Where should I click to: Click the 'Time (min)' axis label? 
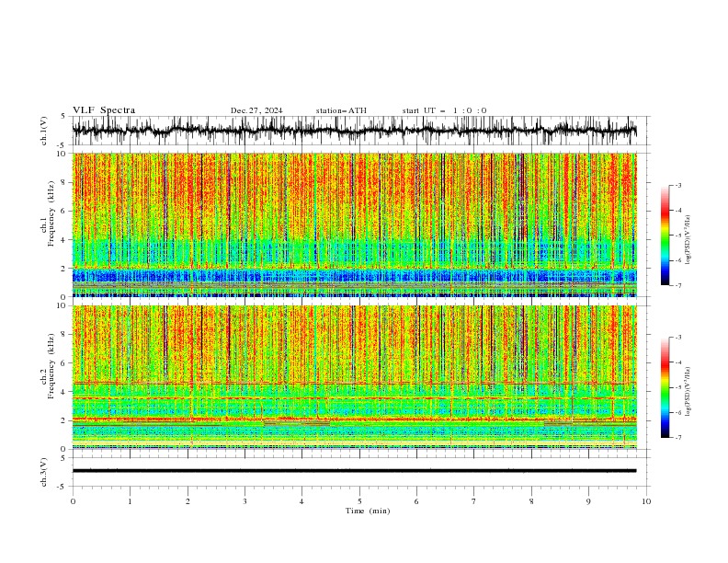point(368,511)
